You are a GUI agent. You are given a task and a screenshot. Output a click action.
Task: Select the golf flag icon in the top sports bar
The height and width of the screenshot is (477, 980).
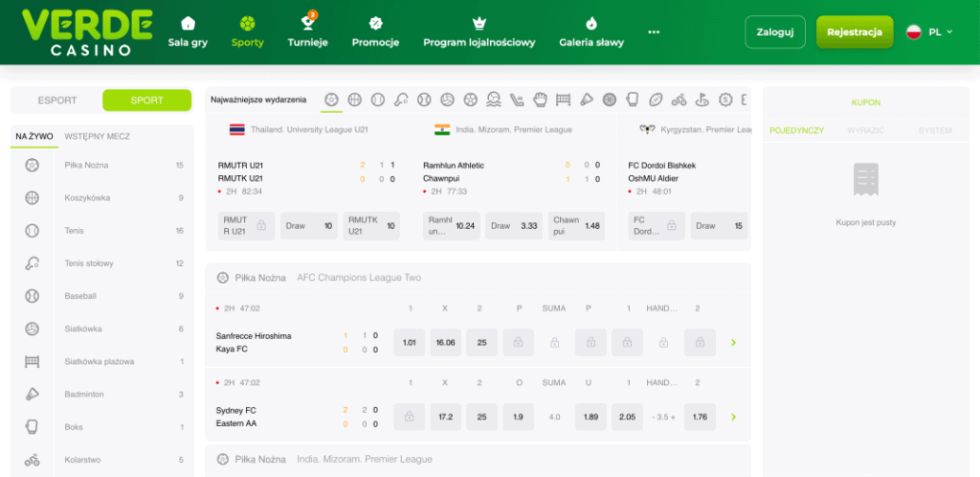click(x=702, y=100)
